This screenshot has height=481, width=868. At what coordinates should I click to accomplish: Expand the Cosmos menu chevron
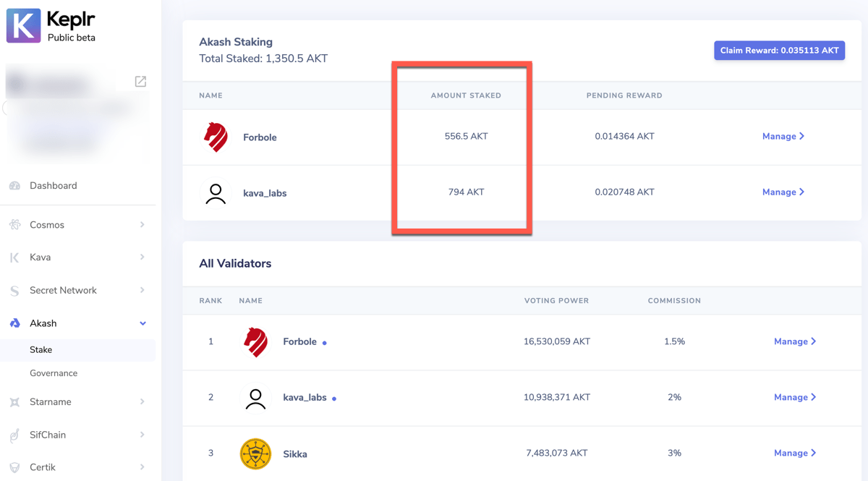142,225
